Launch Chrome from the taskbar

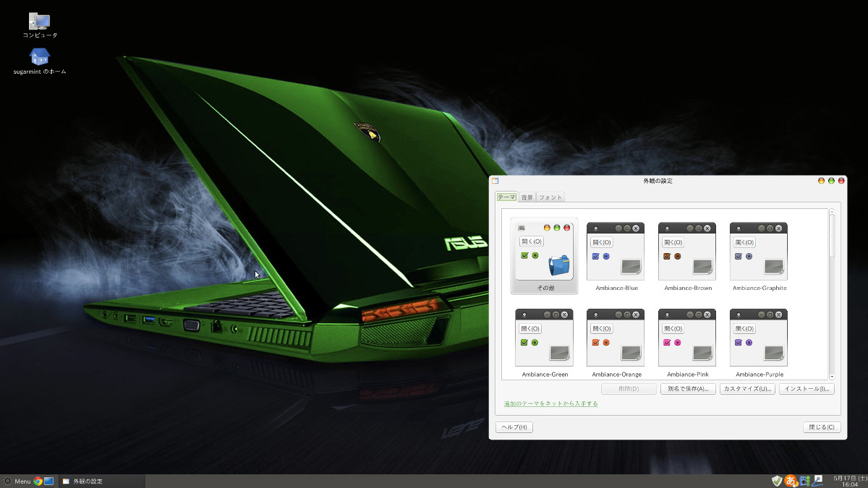point(38,481)
